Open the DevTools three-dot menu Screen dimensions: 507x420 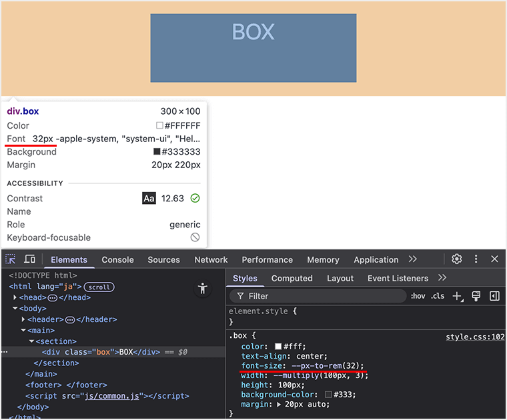pyautogui.click(x=476, y=259)
